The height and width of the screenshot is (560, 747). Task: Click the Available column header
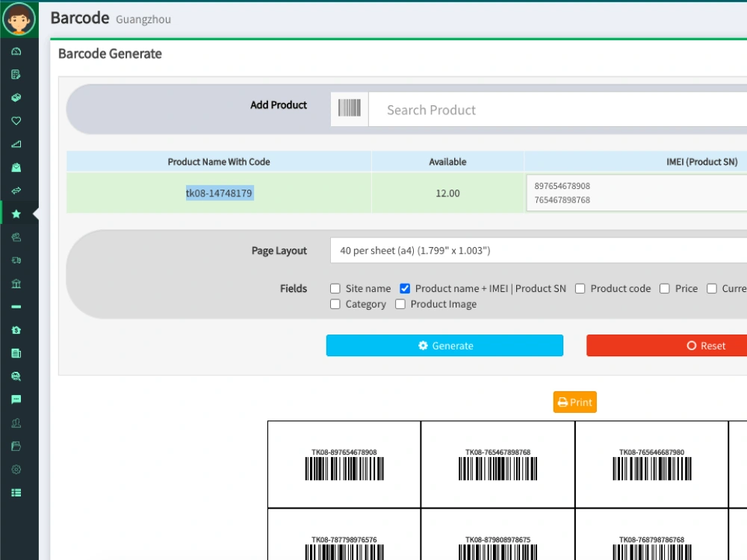447,162
